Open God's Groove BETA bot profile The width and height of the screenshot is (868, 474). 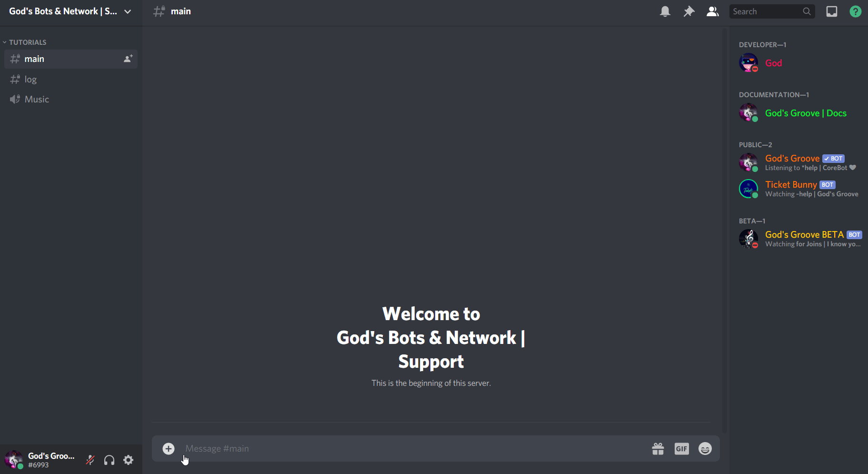799,239
